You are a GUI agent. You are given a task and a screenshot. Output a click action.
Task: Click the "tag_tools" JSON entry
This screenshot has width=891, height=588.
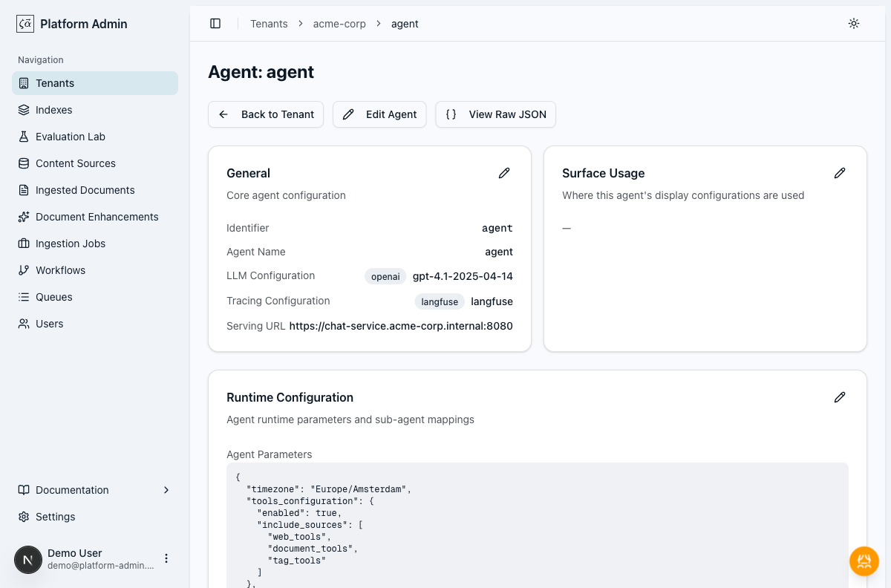[x=297, y=561]
